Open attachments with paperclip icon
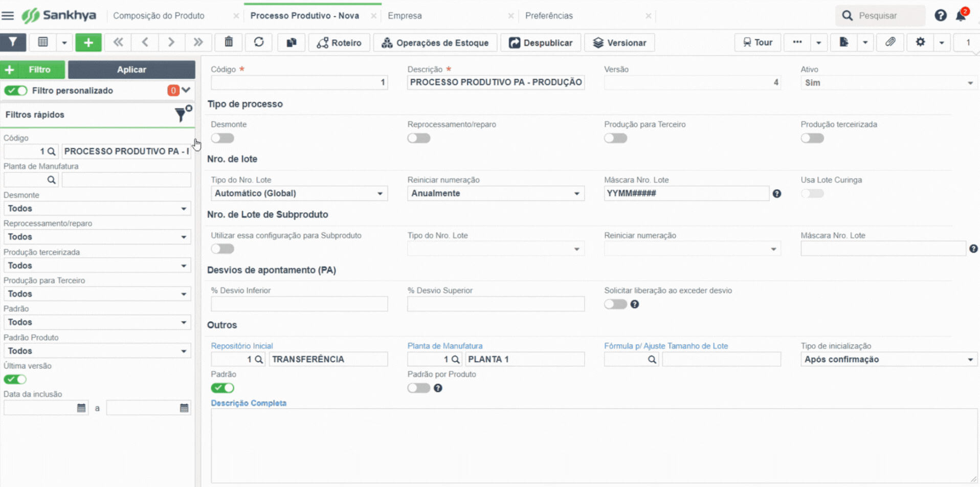This screenshot has height=487, width=980. pos(890,42)
